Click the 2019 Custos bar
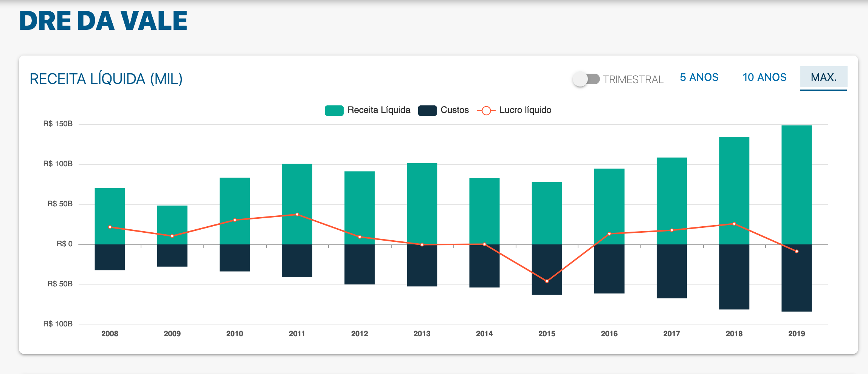This screenshot has width=868, height=374. (797, 278)
